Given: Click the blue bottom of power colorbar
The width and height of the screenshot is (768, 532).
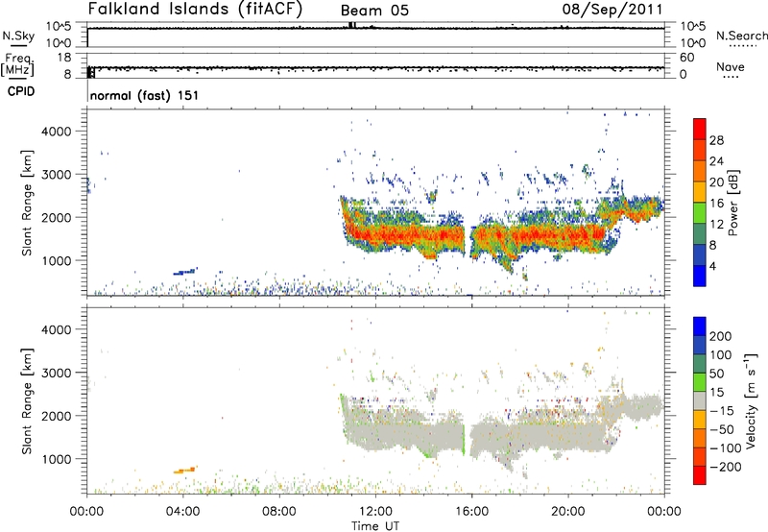Looking at the screenshot, I should (700, 276).
